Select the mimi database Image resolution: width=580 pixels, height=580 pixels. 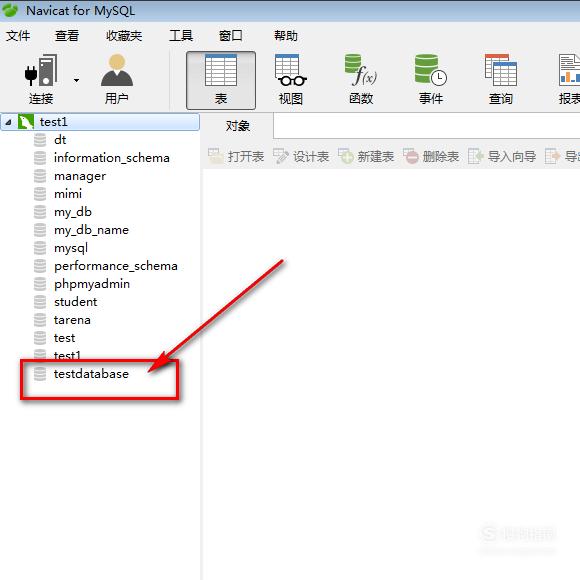(x=68, y=194)
